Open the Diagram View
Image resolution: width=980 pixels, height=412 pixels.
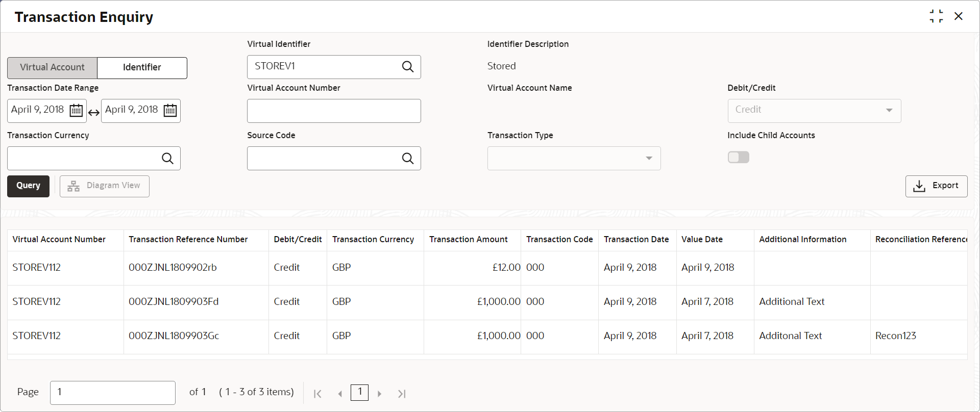pos(105,186)
